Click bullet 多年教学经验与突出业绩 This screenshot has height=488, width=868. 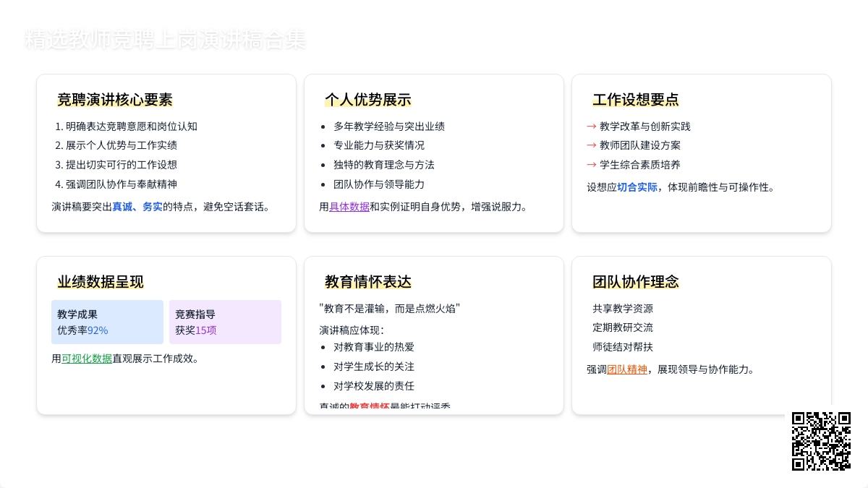click(x=389, y=126)
